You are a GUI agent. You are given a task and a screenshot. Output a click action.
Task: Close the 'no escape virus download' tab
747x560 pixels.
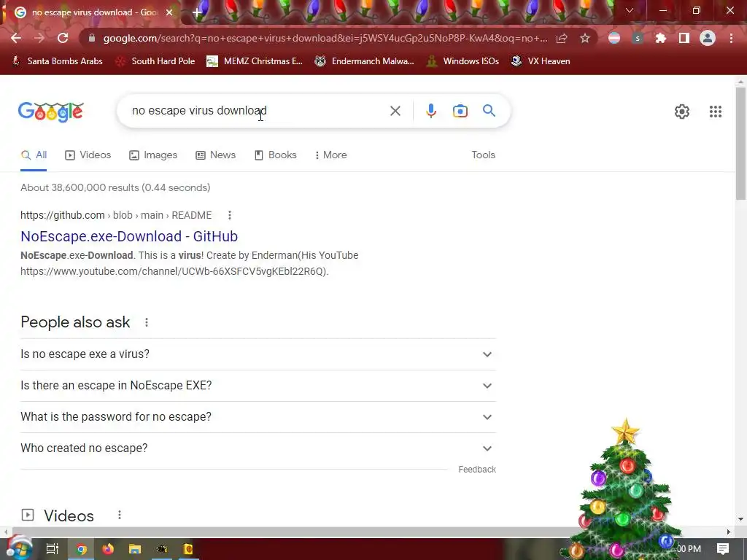(169, 12)
